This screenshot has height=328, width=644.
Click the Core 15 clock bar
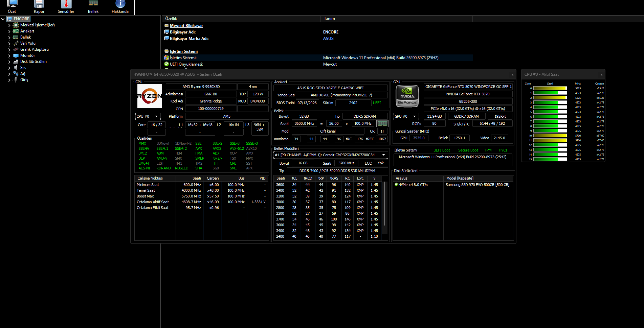[x=550, y=159]
